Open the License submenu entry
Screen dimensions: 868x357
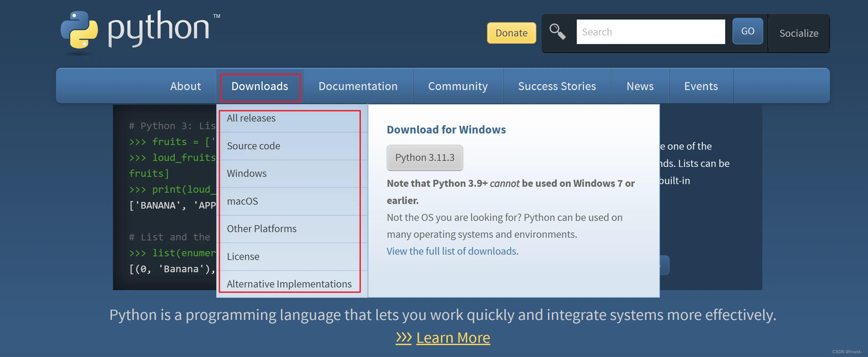click(292, 256)
